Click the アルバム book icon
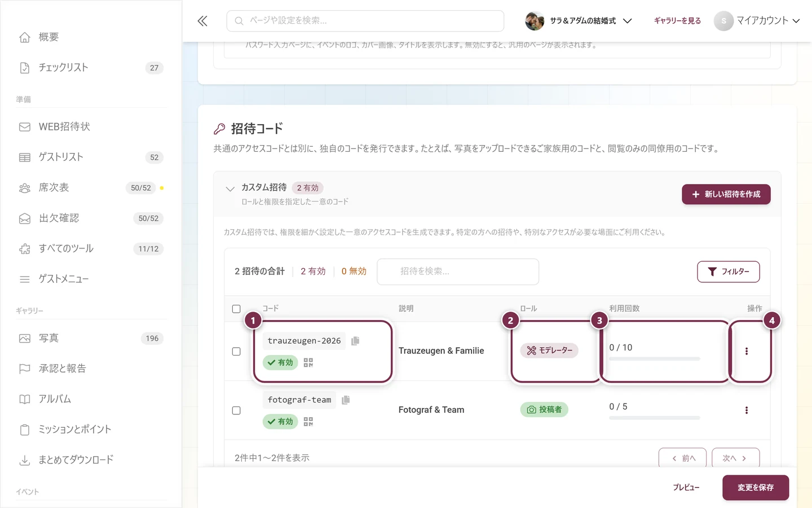The width and height of the screenshot is (812, 508). (25, 399)
